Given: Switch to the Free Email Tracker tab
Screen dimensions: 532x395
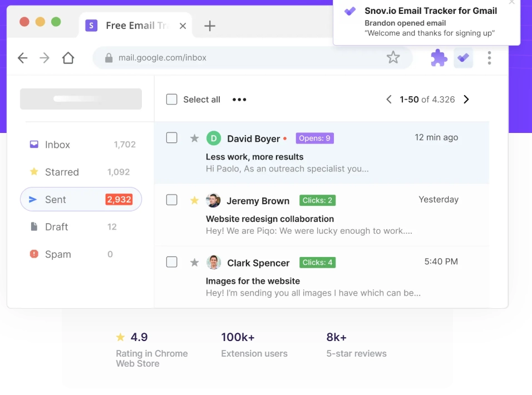Looking at the screenshot, I should tap(136, 26).
